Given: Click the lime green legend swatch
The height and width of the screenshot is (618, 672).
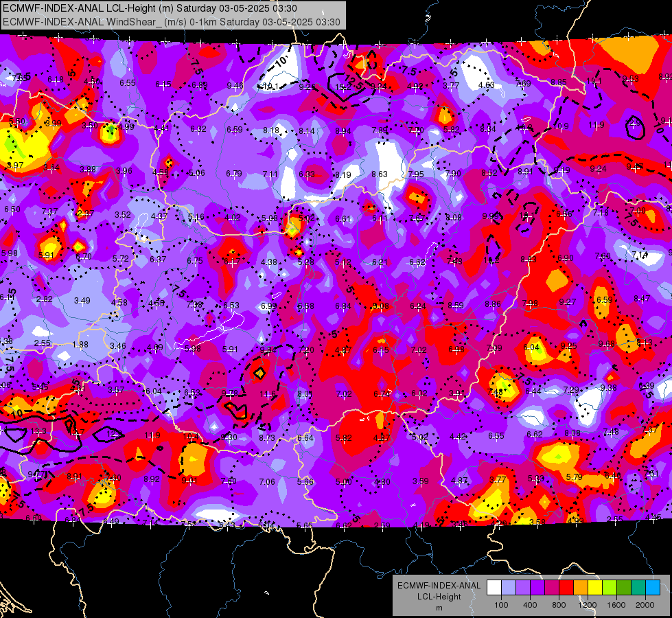Looking at the screenshot, I should [x=610, y=588].
